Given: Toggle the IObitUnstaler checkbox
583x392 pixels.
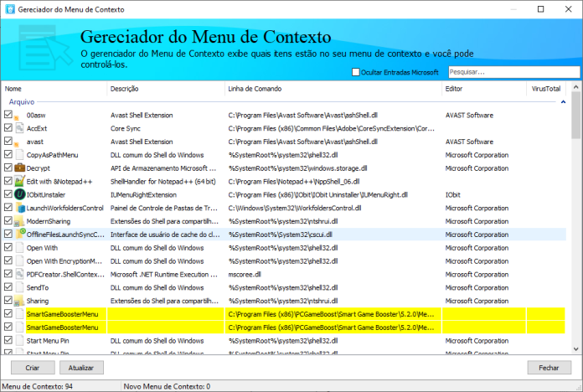Looking at the screenshot, I should pos(8,194).
